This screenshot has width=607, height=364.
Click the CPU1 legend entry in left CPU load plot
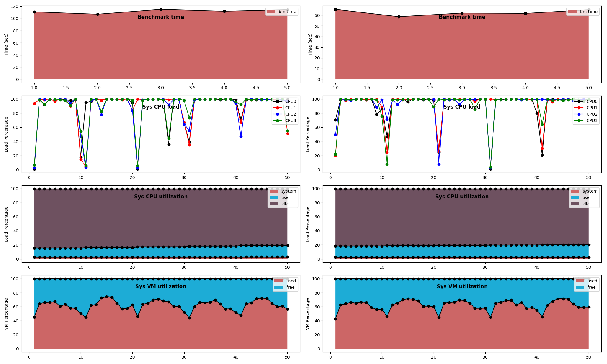point(284,108)
